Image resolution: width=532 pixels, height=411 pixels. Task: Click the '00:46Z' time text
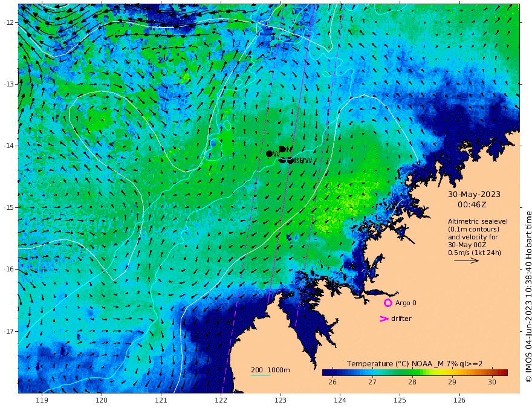[472, 205]
